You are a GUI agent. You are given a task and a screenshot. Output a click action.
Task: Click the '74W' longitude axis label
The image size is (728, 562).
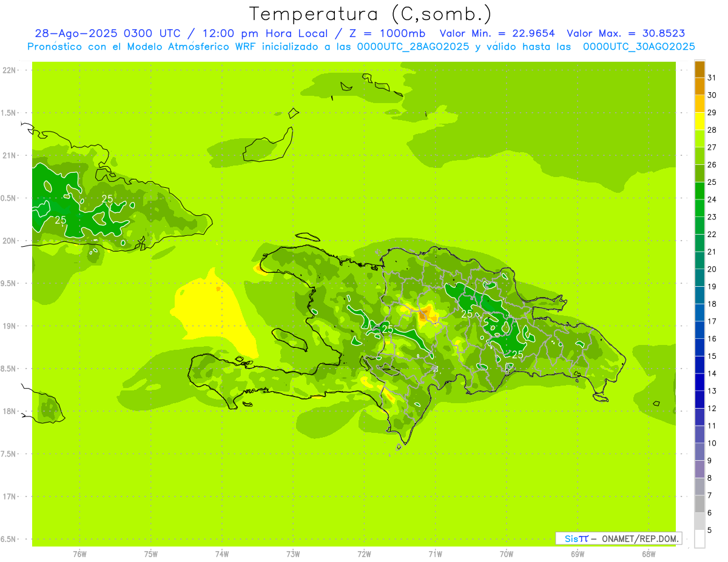pyautogui.click(x=221, y=554)
